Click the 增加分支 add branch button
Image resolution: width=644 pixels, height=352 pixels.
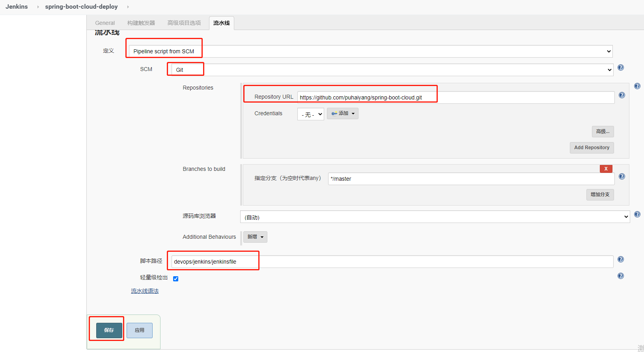600,195
